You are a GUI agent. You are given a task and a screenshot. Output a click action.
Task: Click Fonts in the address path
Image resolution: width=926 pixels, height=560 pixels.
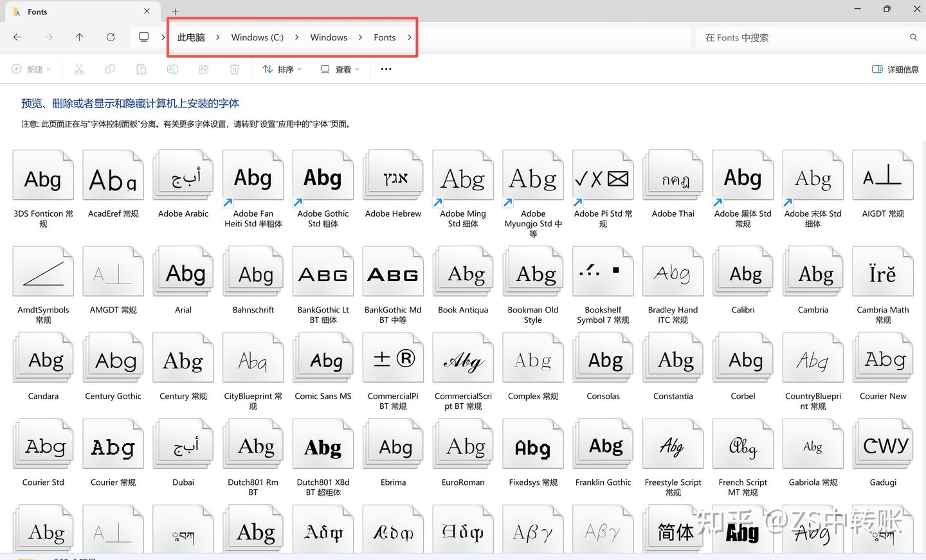[x=385, y=37]
